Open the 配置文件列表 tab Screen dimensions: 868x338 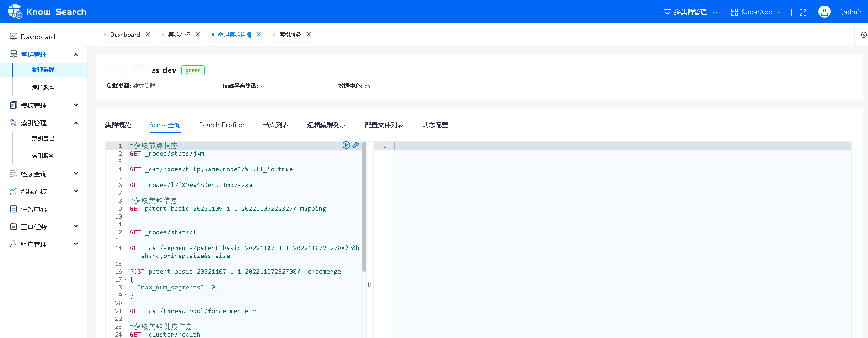point(384,125)
